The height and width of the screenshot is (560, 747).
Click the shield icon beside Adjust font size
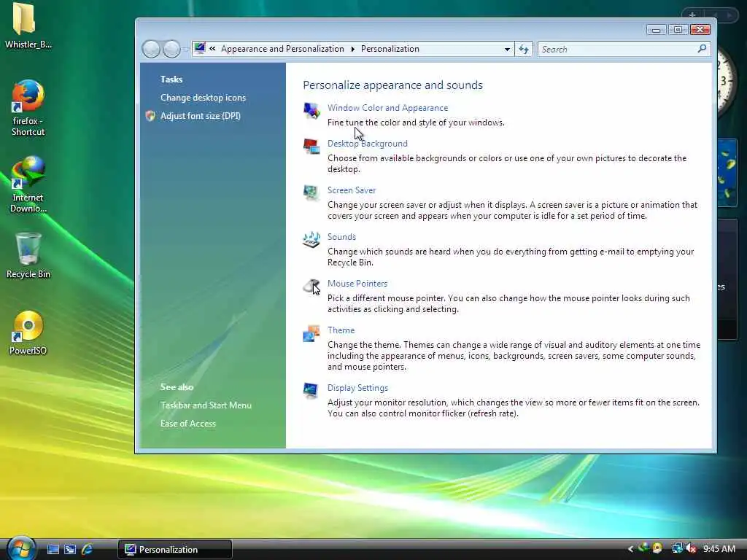[x=150, y=116]
